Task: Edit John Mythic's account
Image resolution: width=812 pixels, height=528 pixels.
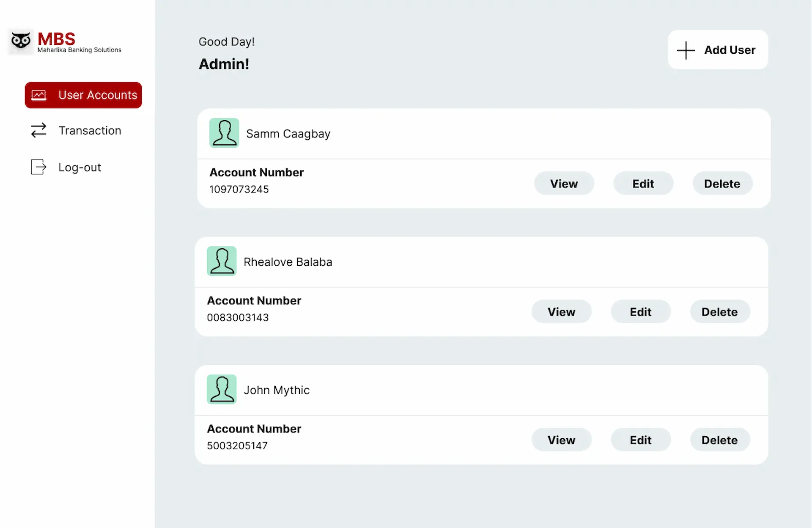Action: coord(641,440)
